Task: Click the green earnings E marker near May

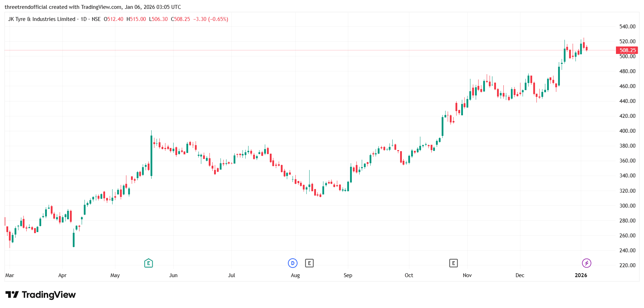Action: (x=148, y=263)
